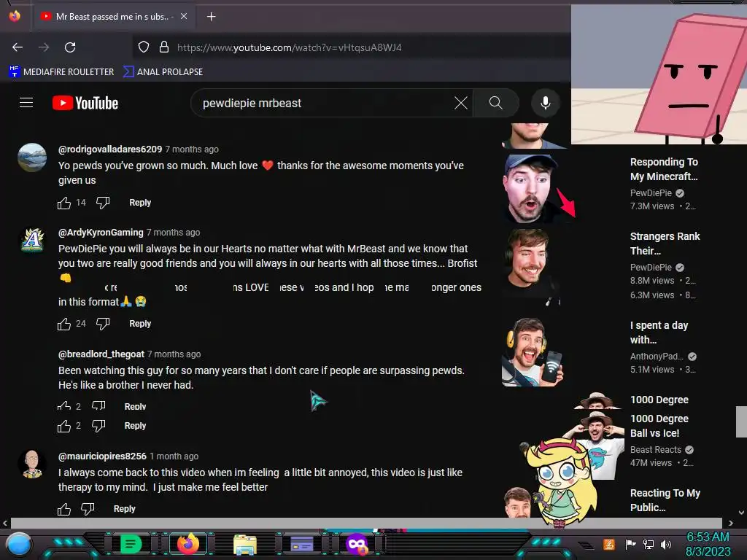Click the 5.1M views text
This screenshot has height=560, width=747.
[652, 370]
